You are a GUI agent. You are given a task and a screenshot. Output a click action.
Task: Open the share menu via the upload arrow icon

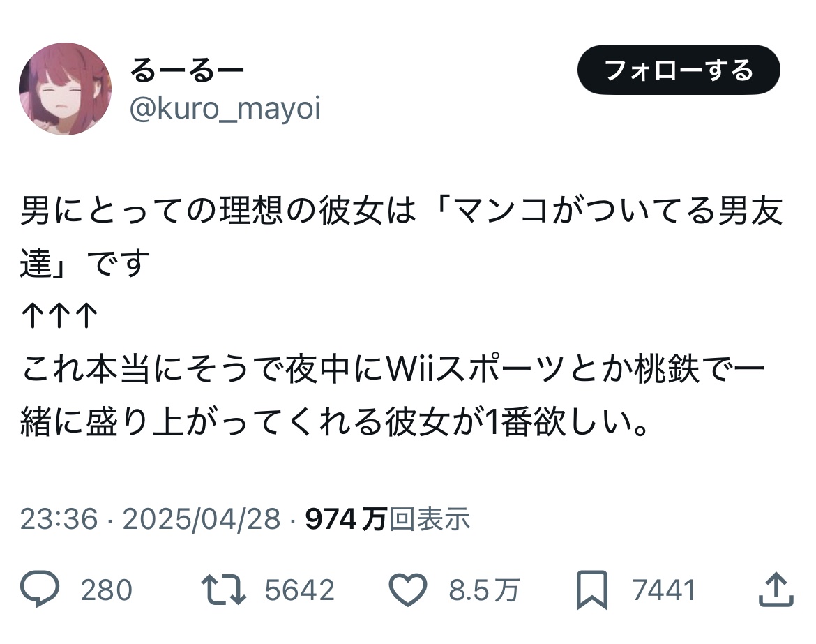tap(776, 589)
